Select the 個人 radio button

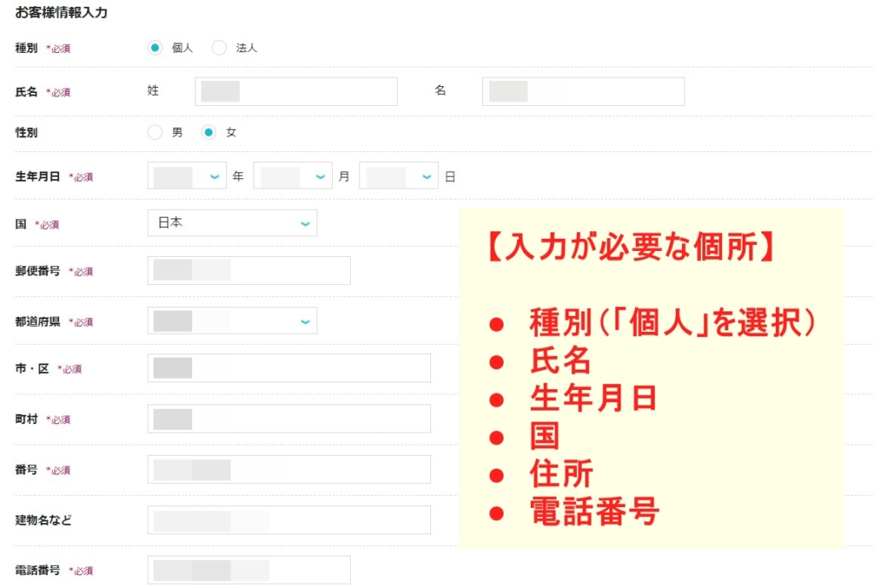click(155, 48)
